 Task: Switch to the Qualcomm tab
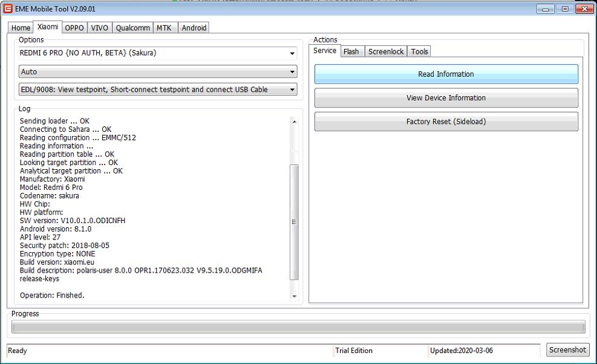tap(133, 28)
